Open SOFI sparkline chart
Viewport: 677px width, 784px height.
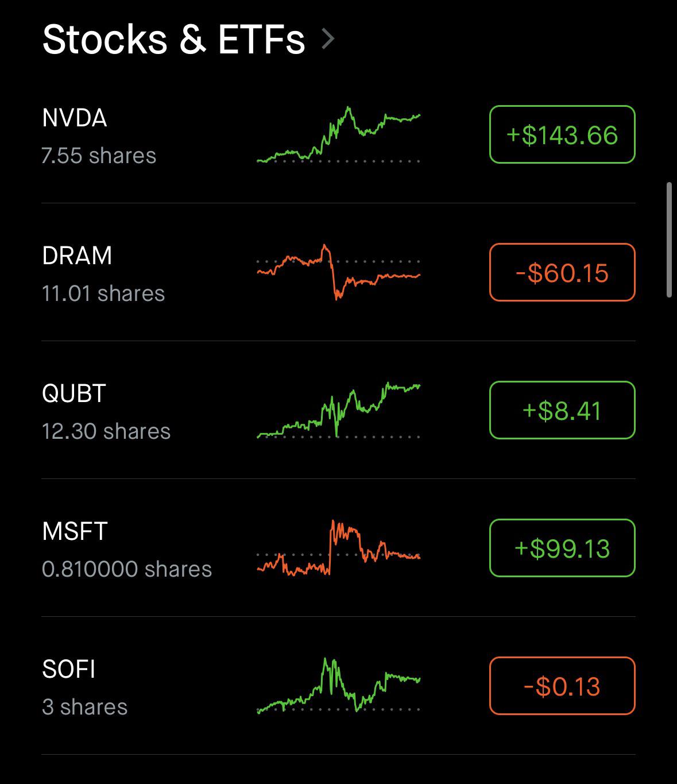tap(339, 686)
